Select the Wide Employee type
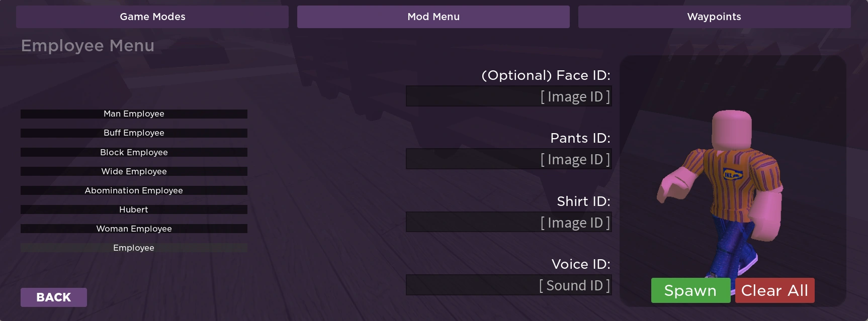The width and height of the screenshot is (868, 321). click(134, 171)
